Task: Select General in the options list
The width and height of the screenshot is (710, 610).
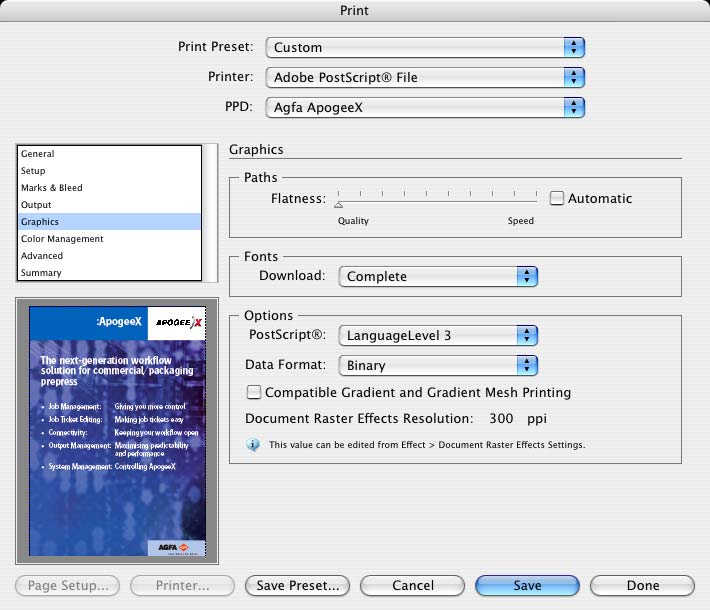Action: 109,154
